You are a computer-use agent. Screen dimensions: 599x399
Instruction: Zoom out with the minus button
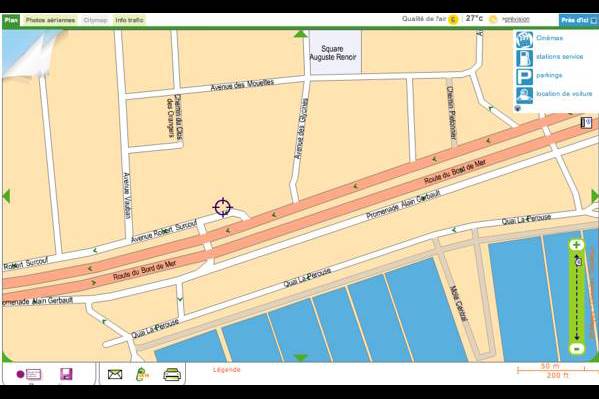[x=576, y=348]
